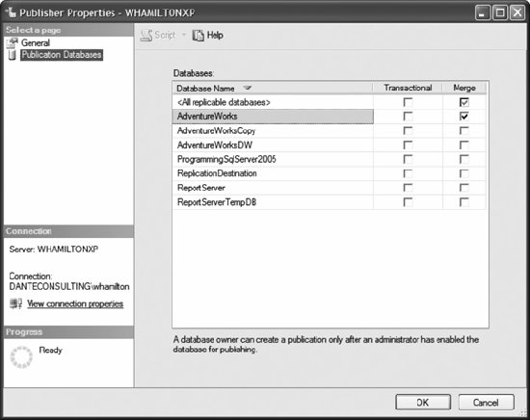Click the Cancel button
The height and width of the screenshot is (420, 530).
486,403
